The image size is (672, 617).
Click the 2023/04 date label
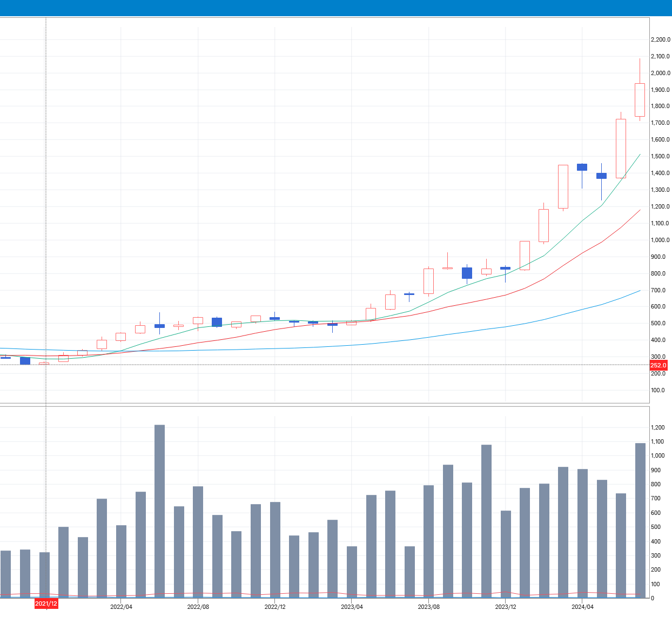tap(352, 607)
